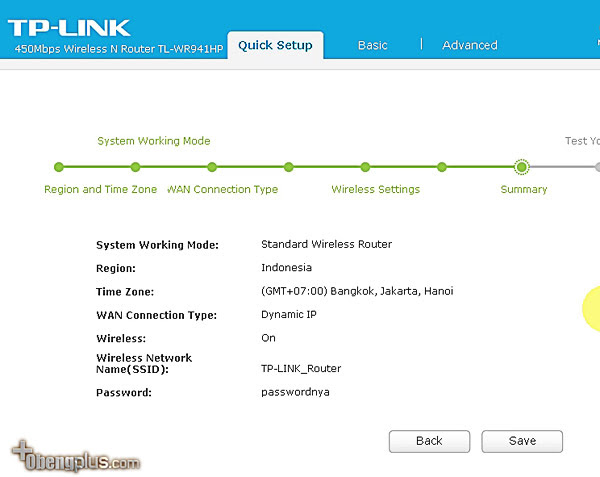This screenshot has height=477, width=600.
Task: Click the WAN Connection Type step label
Action: [222, 189]
